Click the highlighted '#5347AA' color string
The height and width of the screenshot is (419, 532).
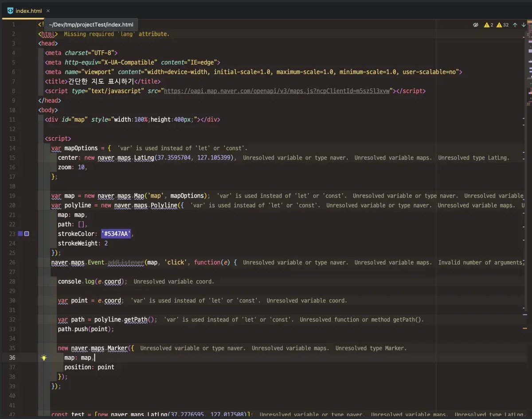point(116,234)
